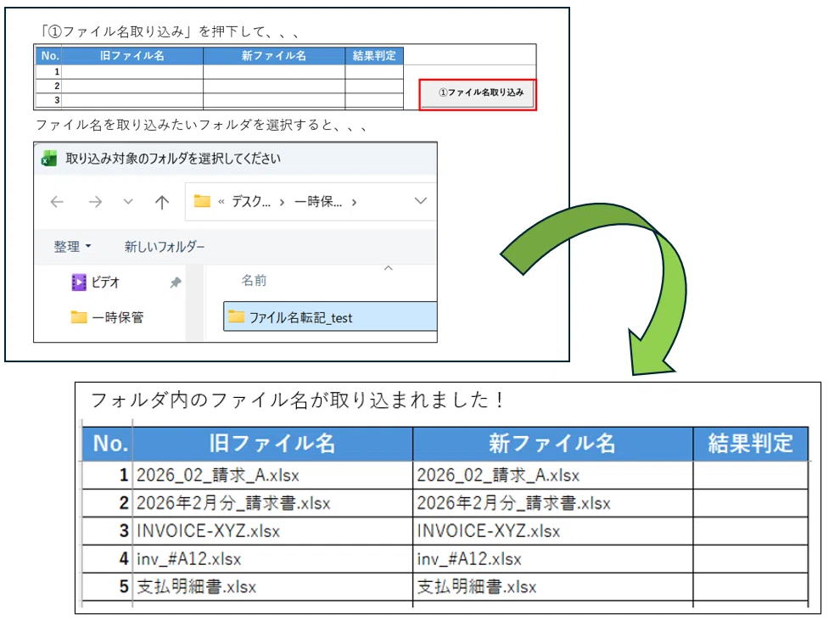Open the 整理 menu

point(72,247)
